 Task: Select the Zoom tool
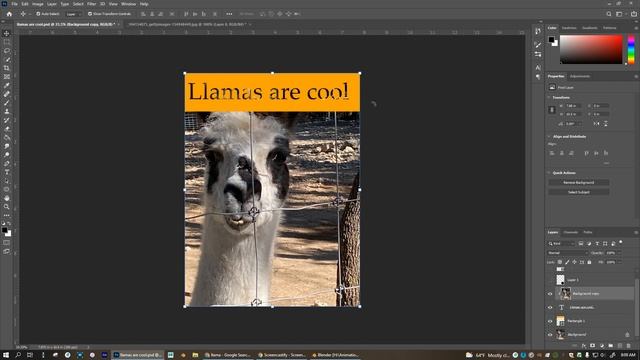tap(7, 207)
